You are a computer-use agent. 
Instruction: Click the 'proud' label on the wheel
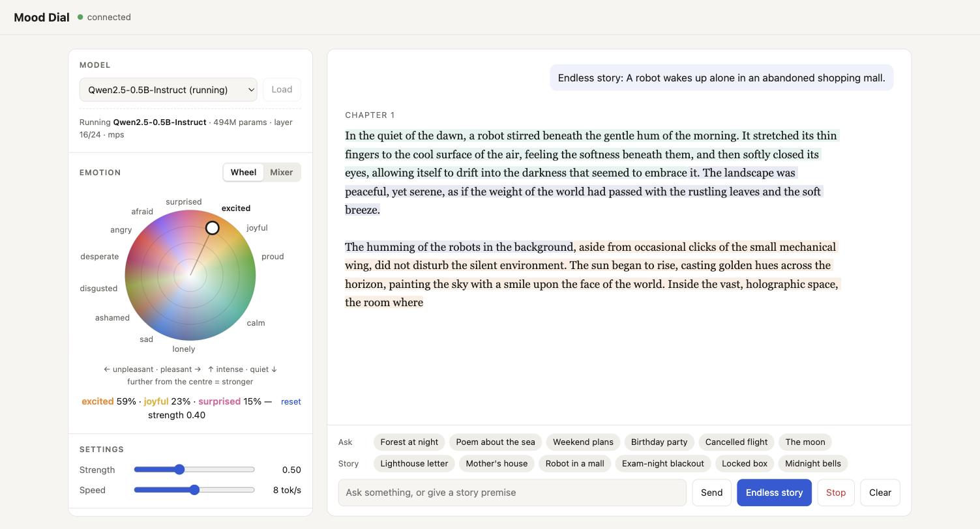tap(273, 257)
